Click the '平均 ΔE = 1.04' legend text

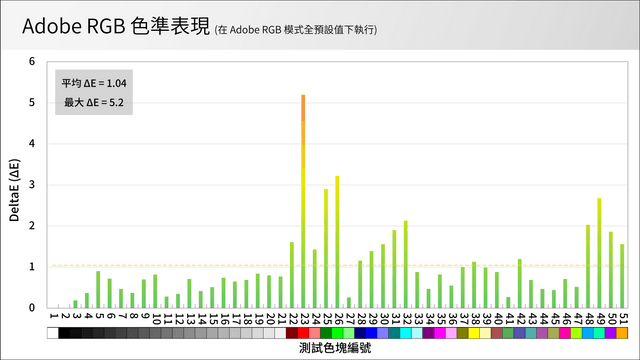(94, 83)
